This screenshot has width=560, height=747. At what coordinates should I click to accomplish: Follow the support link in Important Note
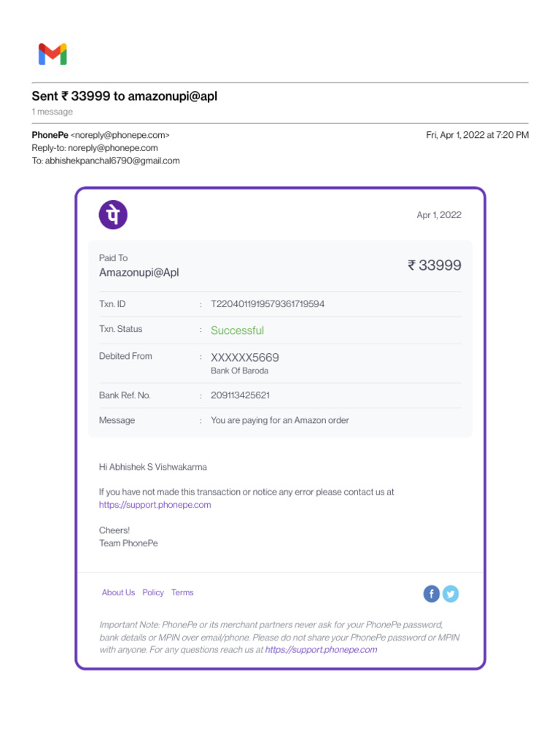click(x=321, y=649)
